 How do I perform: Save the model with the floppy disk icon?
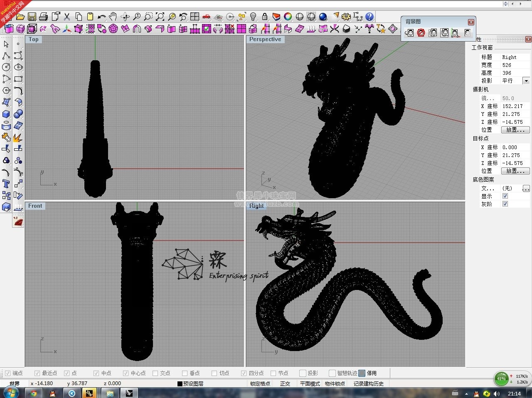(x=32, y=17)
